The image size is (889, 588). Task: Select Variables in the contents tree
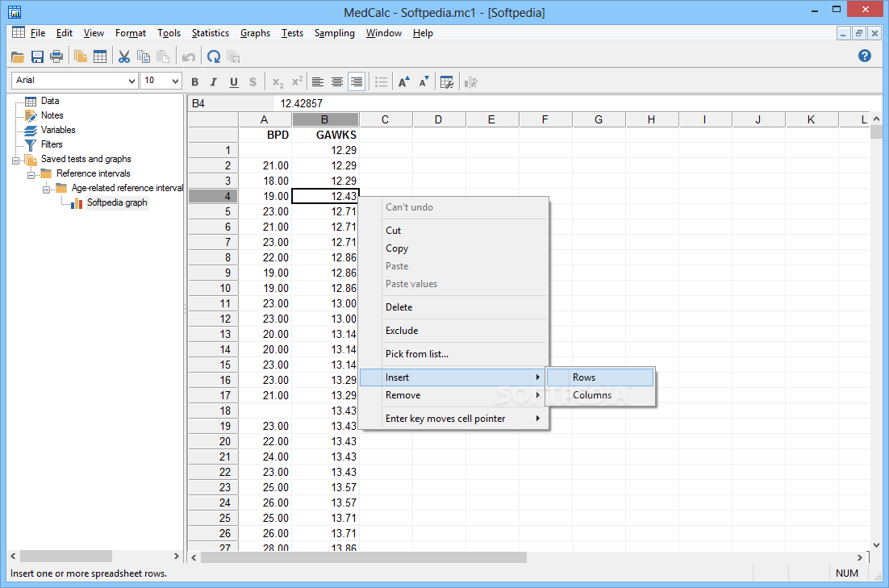(x=58, y=130)
